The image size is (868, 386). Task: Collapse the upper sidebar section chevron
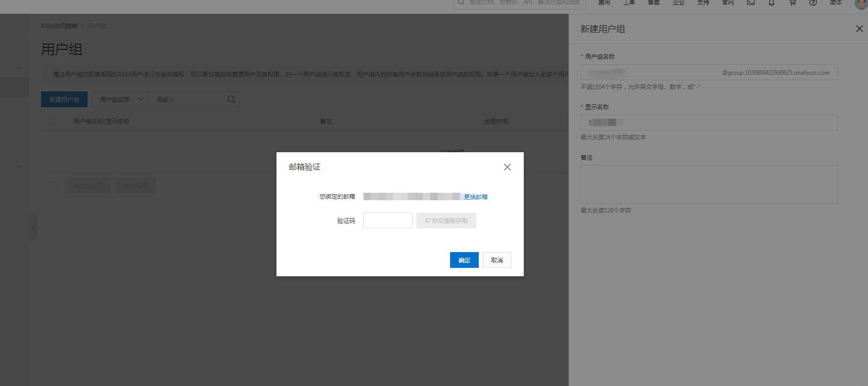click(18, 68)
